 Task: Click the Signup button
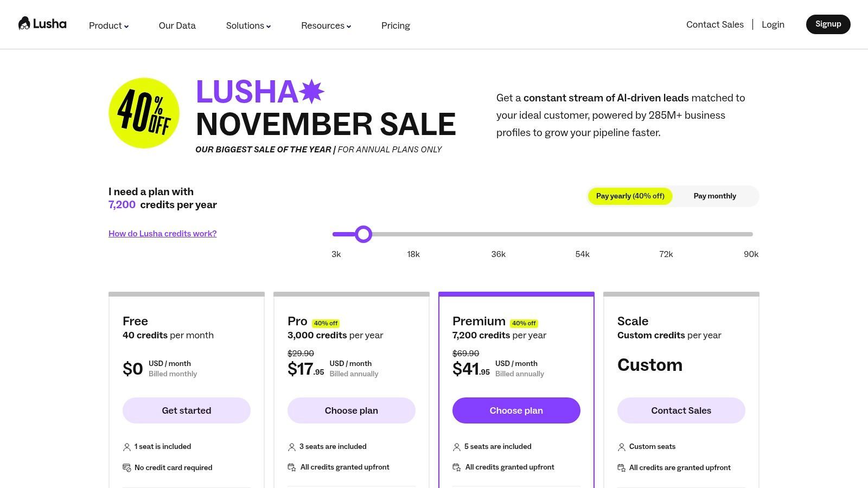point(828,24)
